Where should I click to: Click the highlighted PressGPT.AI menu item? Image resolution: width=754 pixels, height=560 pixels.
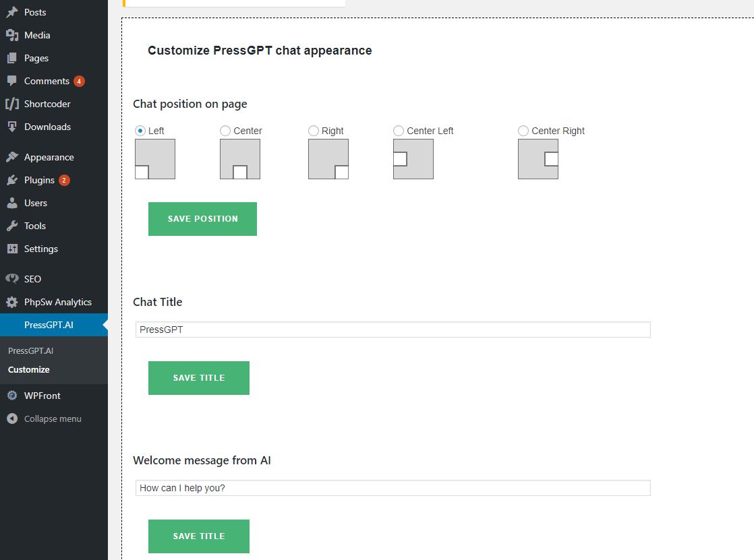tap(54, 325)
